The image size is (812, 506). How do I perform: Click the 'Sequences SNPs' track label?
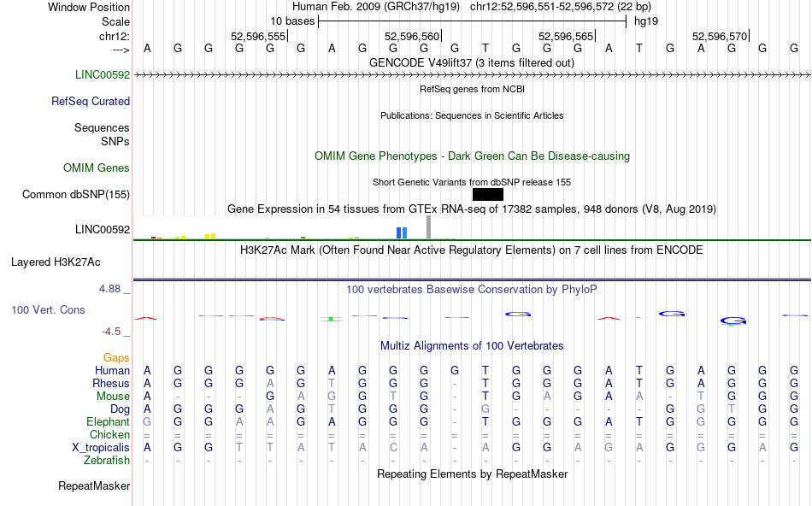(x=102, y=135)
